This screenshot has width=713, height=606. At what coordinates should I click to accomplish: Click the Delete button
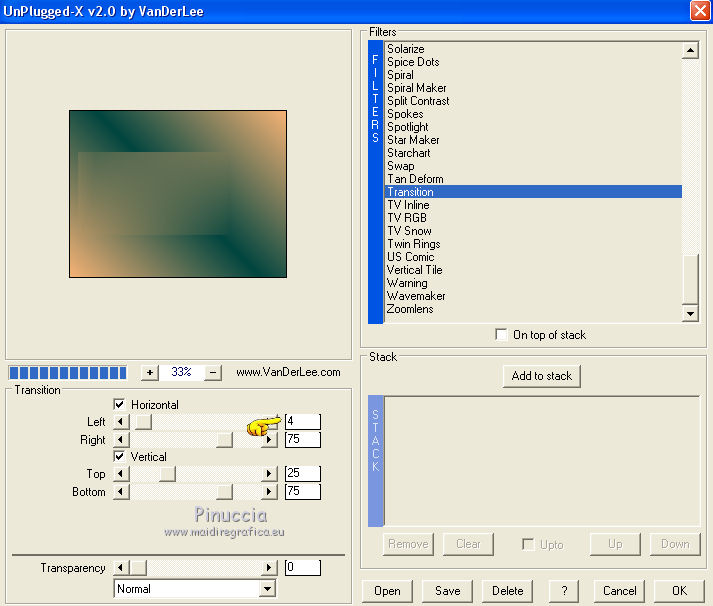507,591
